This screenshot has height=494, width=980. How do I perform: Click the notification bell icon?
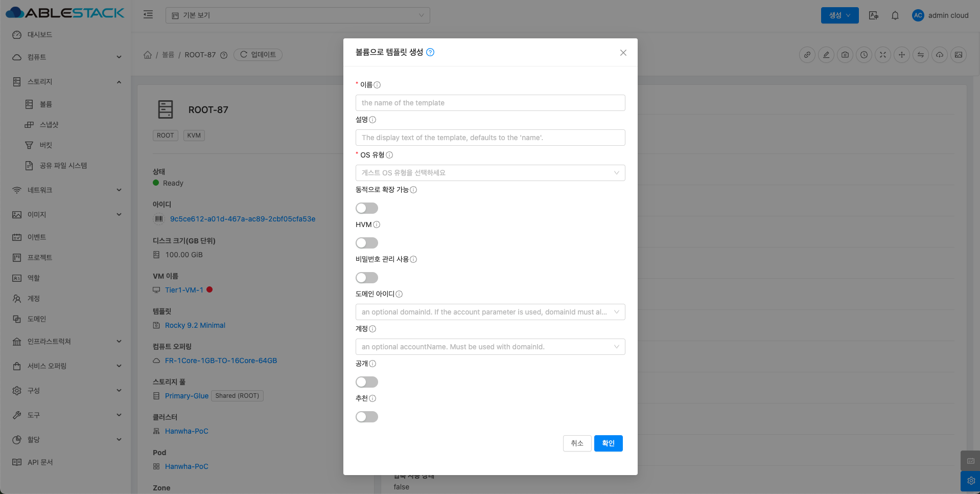click(x=895, y=15)
